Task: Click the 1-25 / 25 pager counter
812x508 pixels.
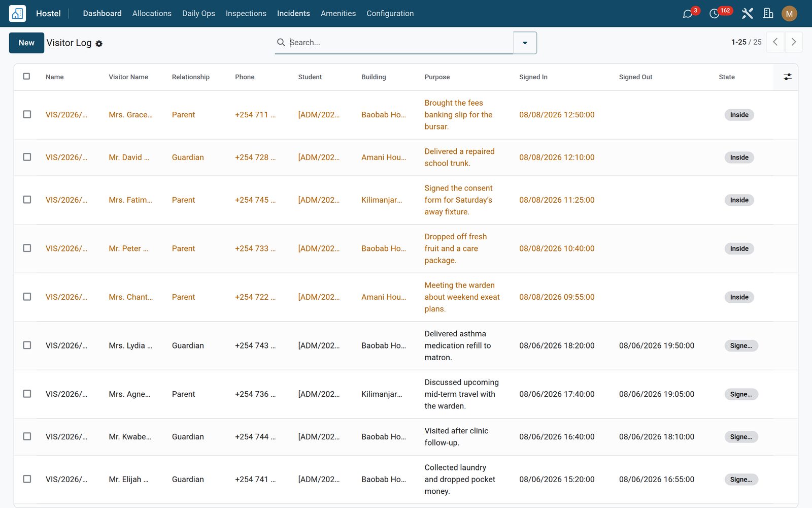Action: 746,42
